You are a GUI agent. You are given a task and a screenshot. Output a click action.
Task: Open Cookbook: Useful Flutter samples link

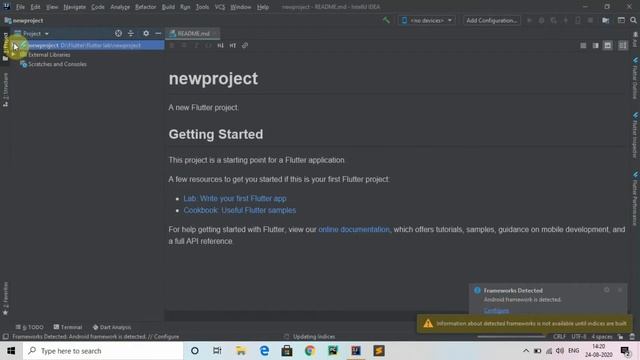pyautogui.click(x=240, y=210)
